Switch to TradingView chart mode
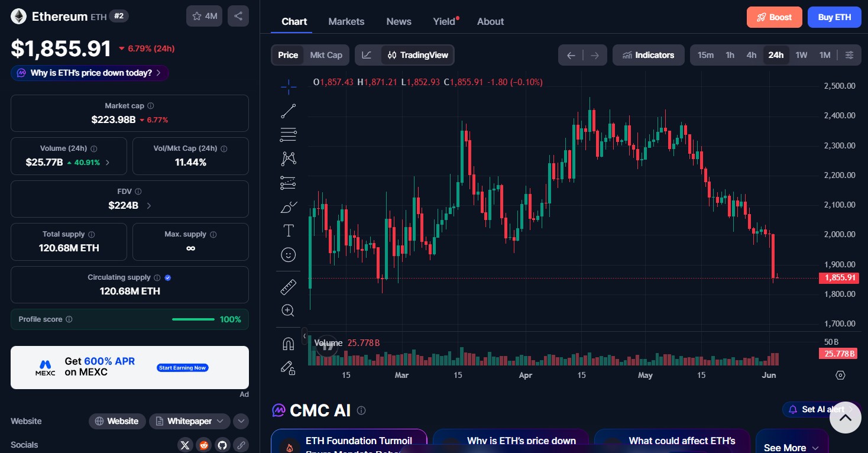Image resolution: width=868 pixels, height=453 pixels. [x=418, y=55]
